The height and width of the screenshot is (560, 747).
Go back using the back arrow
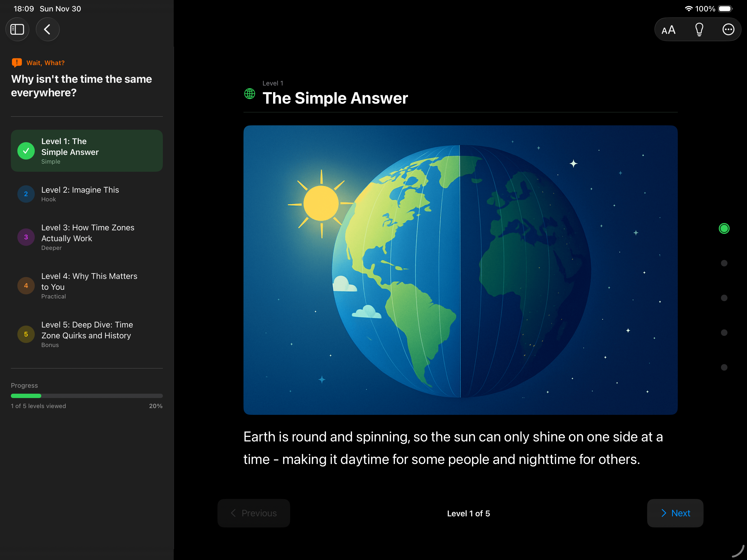(x=47, y=29)
